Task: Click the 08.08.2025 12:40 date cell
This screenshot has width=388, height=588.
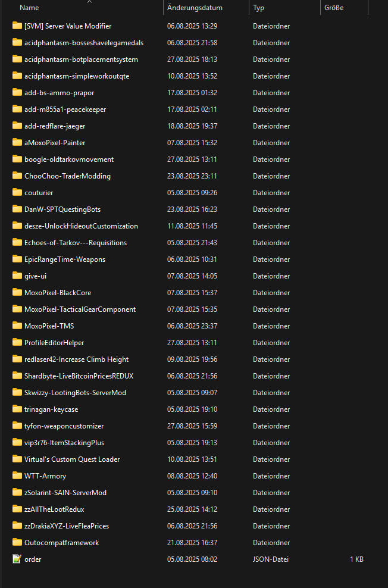Action: tap(192, 476)
